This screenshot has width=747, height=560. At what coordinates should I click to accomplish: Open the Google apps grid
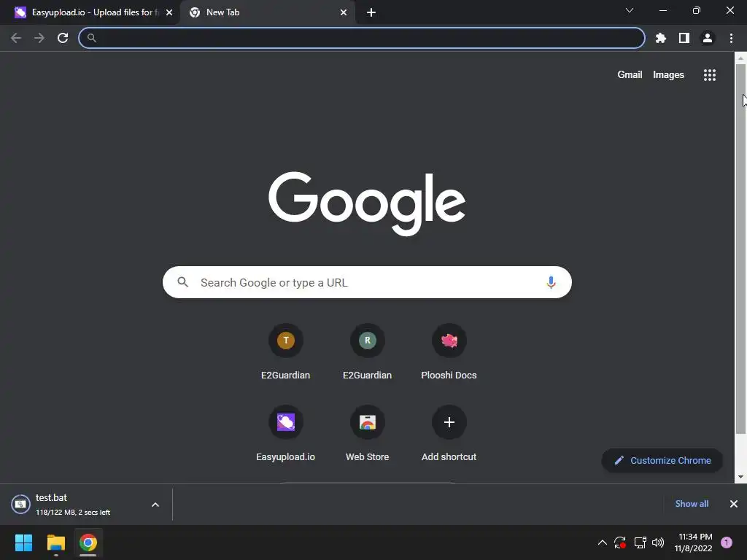710,75
